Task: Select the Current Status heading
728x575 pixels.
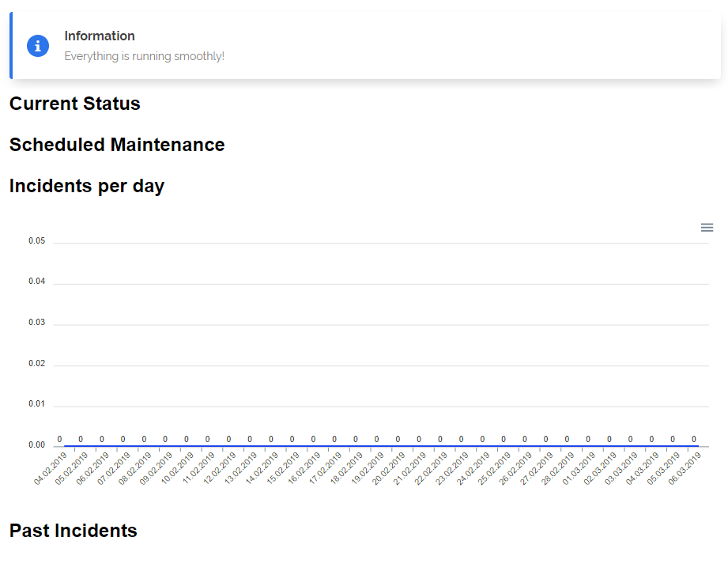Action: (75, 104)
